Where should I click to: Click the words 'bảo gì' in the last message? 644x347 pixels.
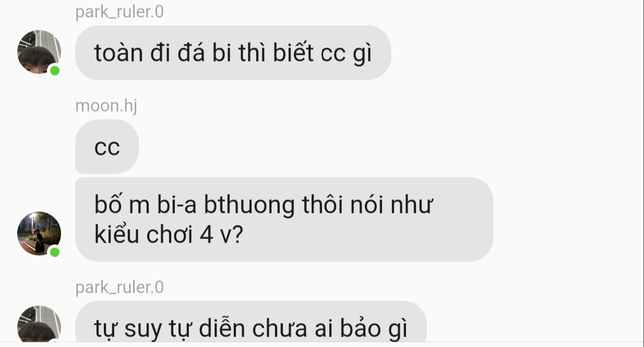(374, 328)
